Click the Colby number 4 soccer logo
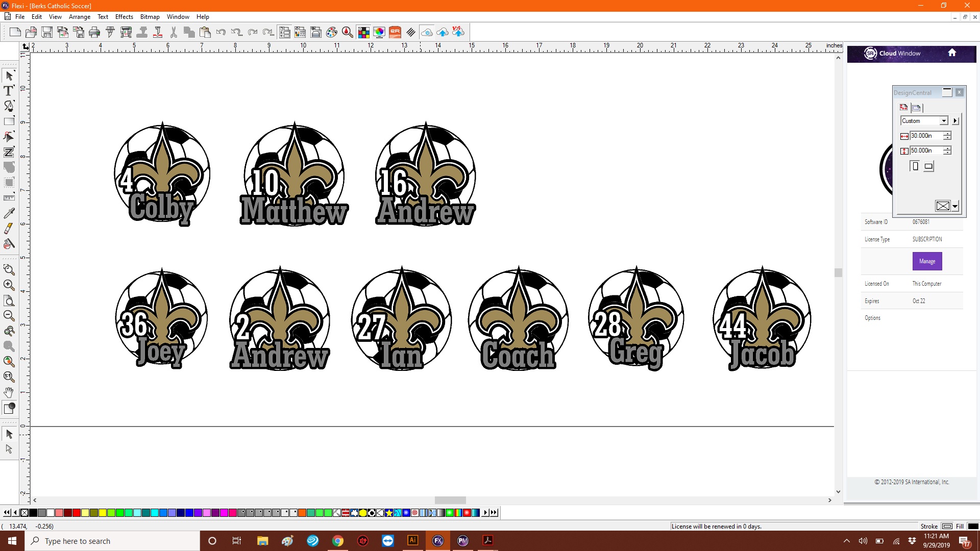This screenshot has height=551, width=980. [162, 173]
